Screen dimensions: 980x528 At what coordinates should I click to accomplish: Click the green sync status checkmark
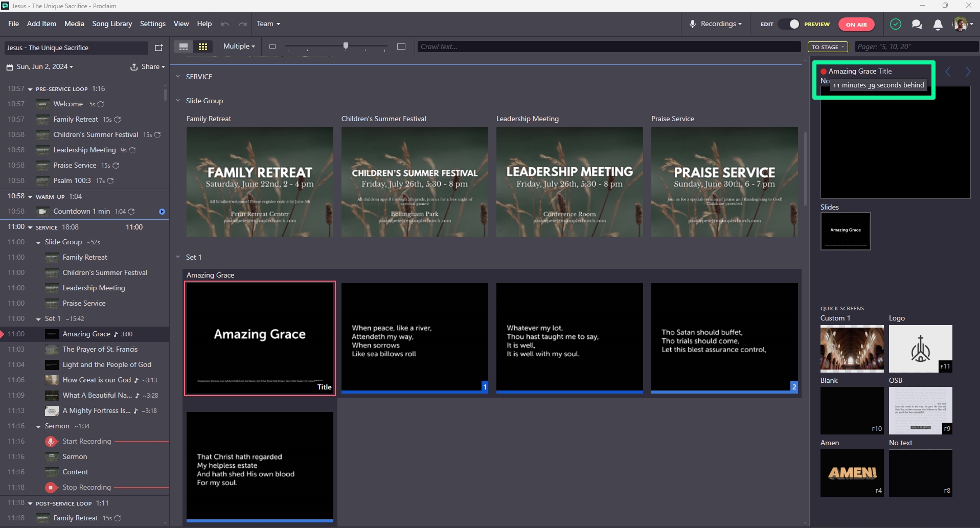pos(895,24)
